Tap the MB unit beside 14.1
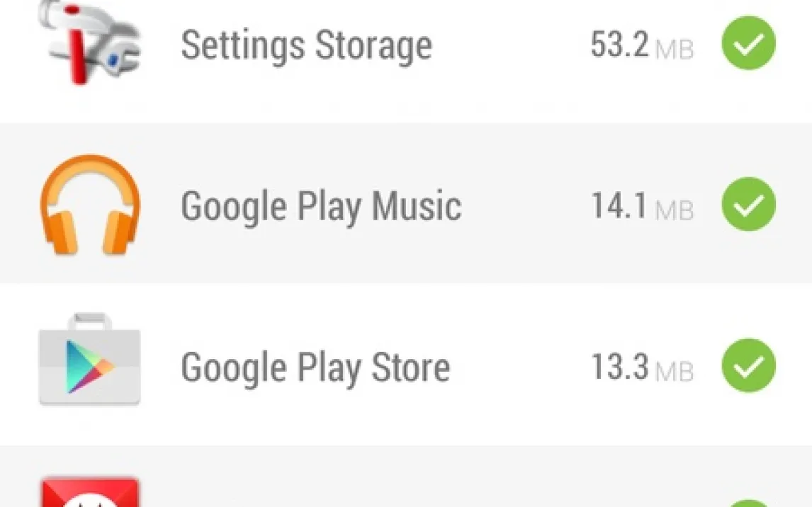Image resolution: width=812 pixels, height=507 pixels. [x=674, y=211]
